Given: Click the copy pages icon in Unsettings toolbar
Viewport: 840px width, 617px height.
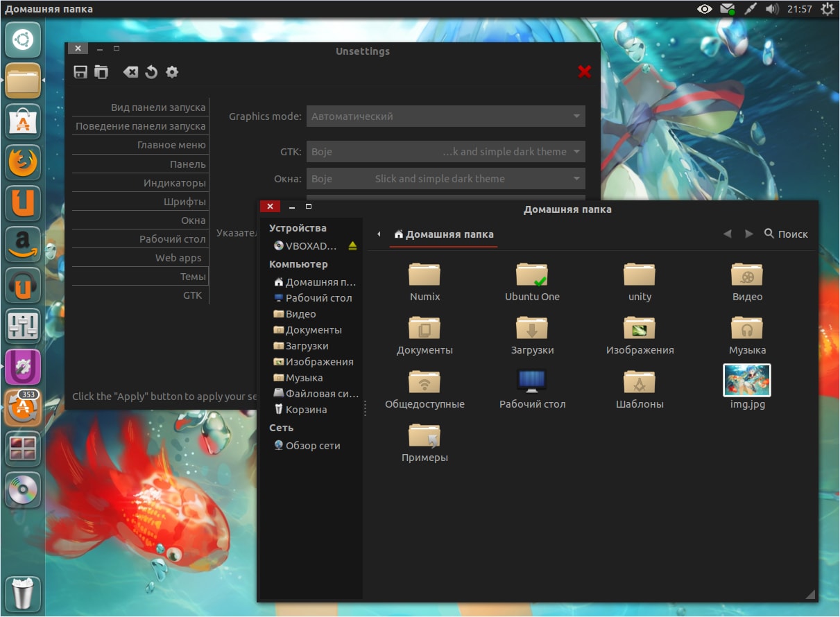Looking at the screenshot, I should pyautogui.click(x=101, y=71).
